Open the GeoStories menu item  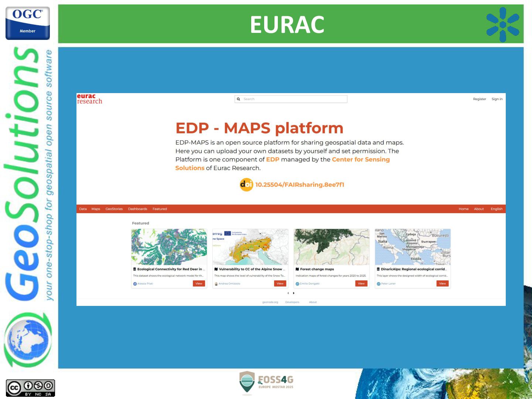point(114,209)
